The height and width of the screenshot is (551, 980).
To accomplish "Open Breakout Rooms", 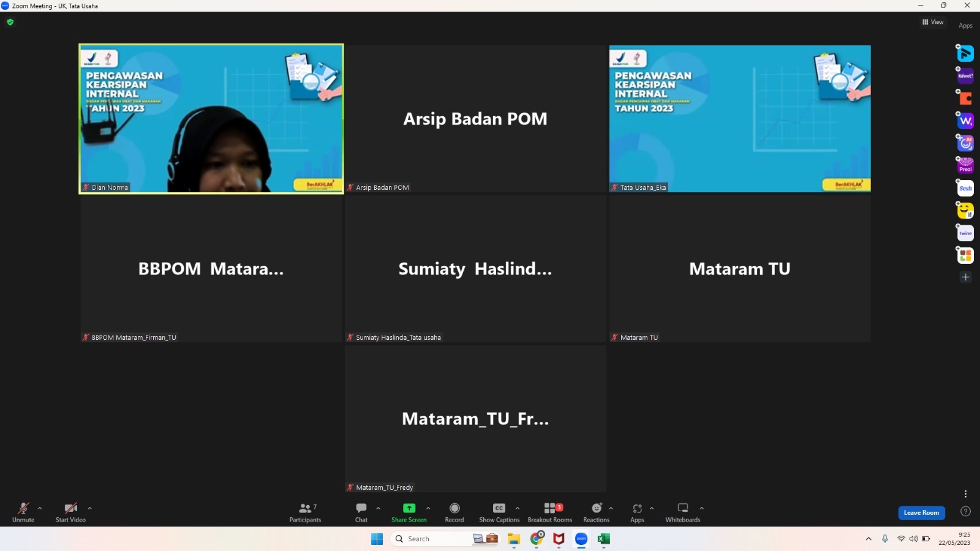I will tap(549, 512).
